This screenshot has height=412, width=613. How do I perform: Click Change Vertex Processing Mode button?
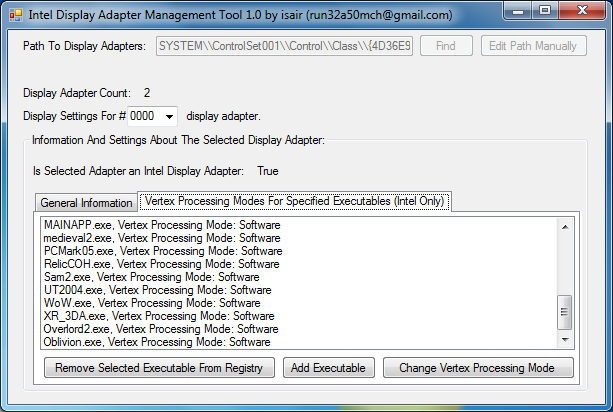pyautogui.click(x=478, y=368)
